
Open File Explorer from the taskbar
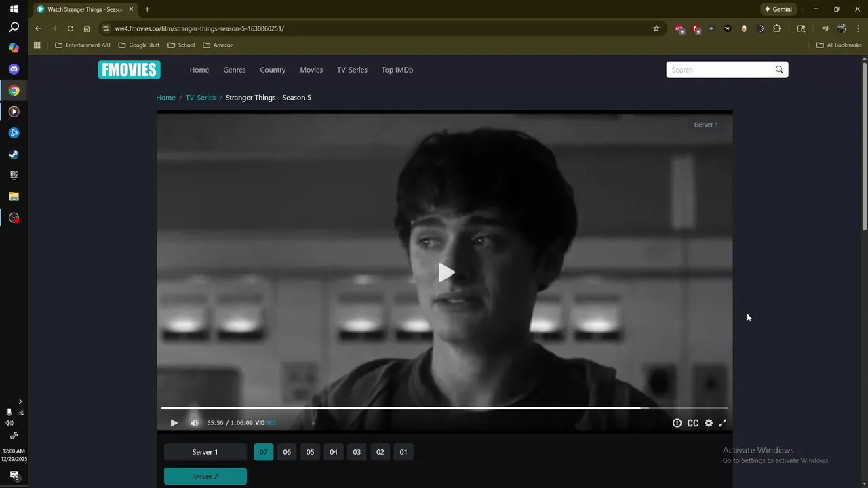14,197
